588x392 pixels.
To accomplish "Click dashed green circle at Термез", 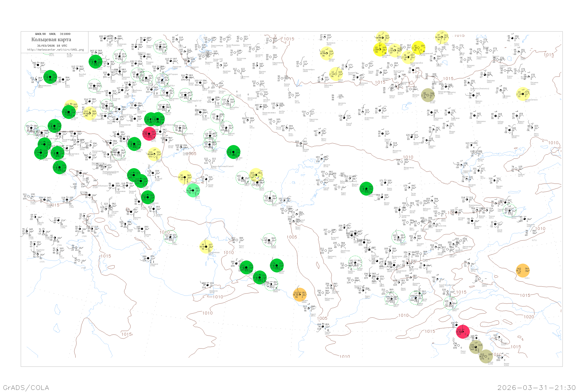I will coord(391,299).
